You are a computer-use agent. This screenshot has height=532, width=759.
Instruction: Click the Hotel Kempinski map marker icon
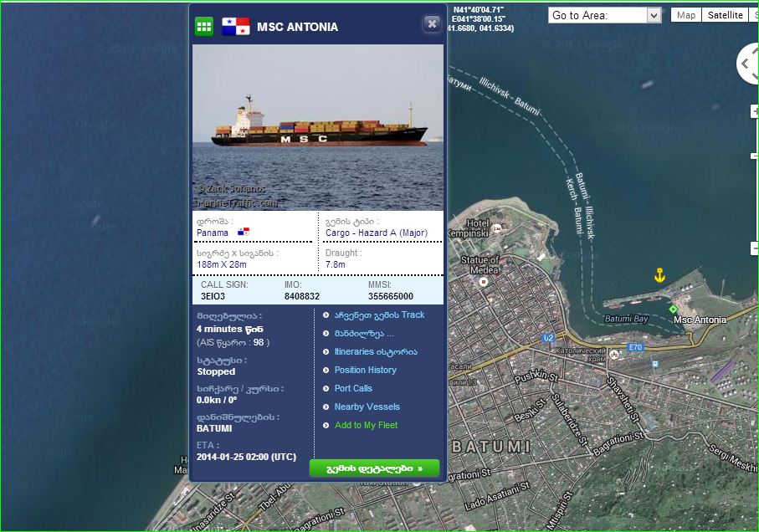pyautogui.click(x=496, y=228)
